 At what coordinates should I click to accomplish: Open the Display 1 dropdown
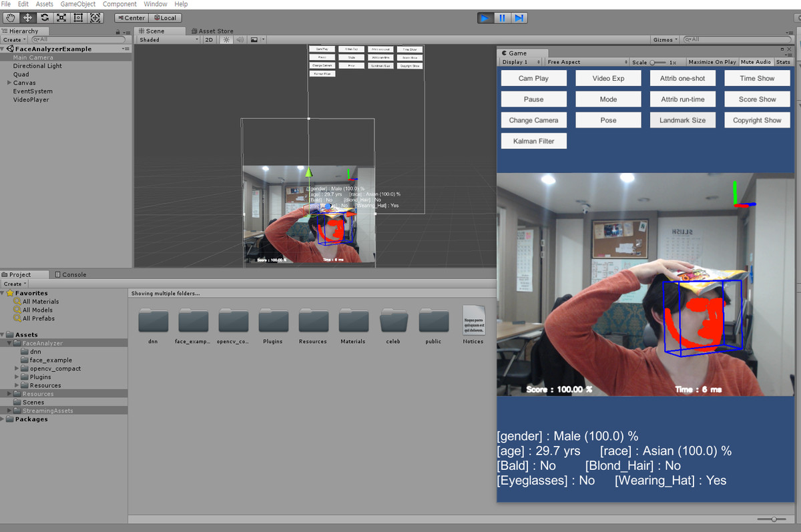click(x=521, y=62)
